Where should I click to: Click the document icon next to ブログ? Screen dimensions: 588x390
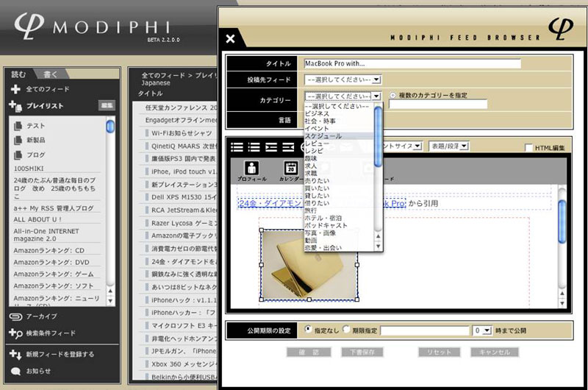tap(18, 155)
